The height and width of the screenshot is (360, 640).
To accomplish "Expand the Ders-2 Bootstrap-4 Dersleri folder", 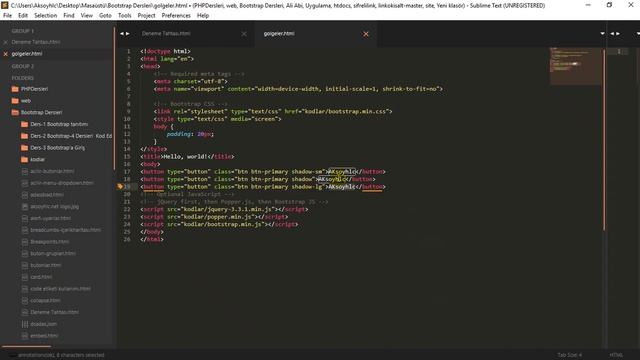I will [24, 136].
